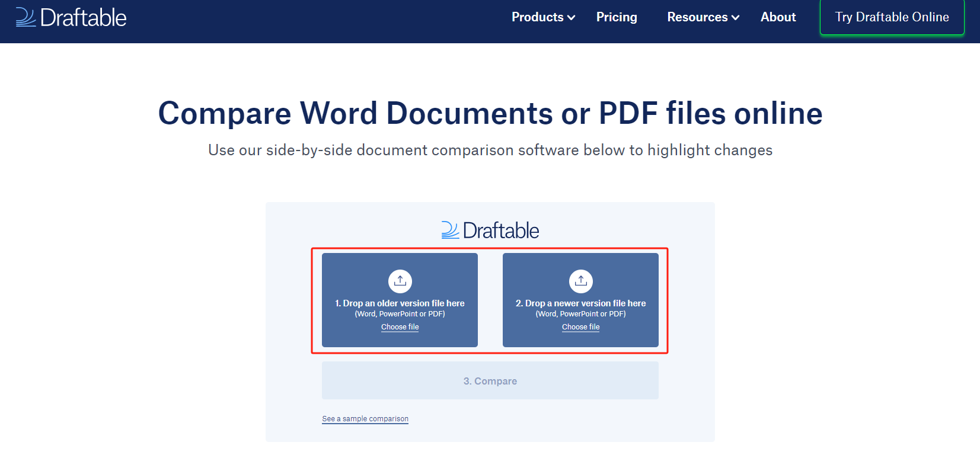Click the '1. Drop an older version file here' text
The height and width of the screenshot is (458, 980).
[400, 303]
